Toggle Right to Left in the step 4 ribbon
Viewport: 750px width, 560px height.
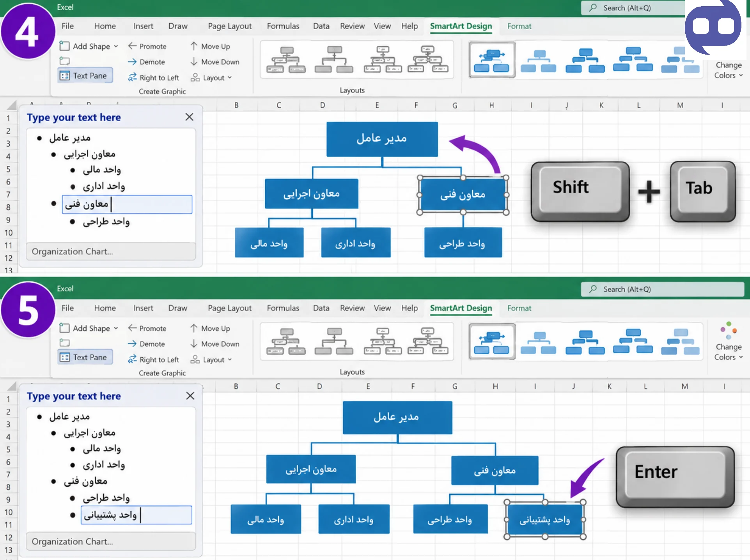pyautogui.click(x=154, y=78)
